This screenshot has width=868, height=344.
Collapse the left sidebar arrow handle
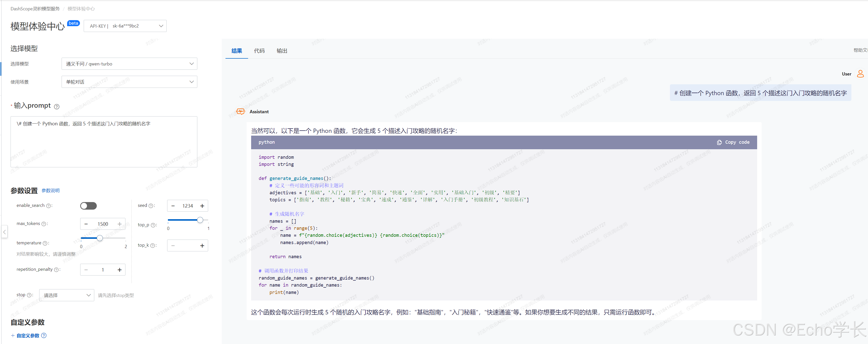[x=4, y=232]
